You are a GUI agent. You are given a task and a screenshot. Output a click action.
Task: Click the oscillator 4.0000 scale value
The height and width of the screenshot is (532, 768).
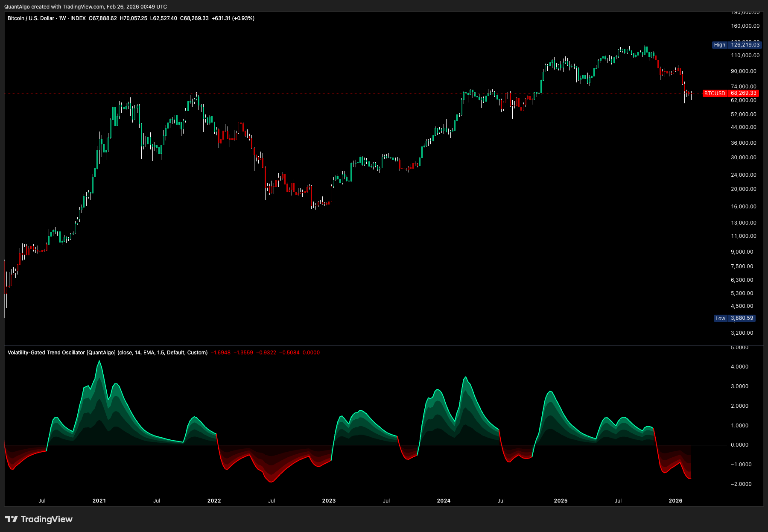click(739, 367)
